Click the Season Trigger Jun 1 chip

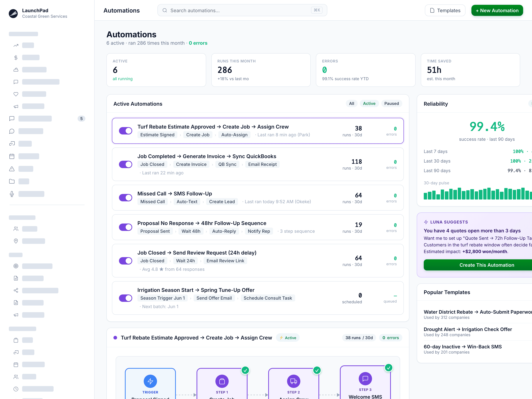163,298
